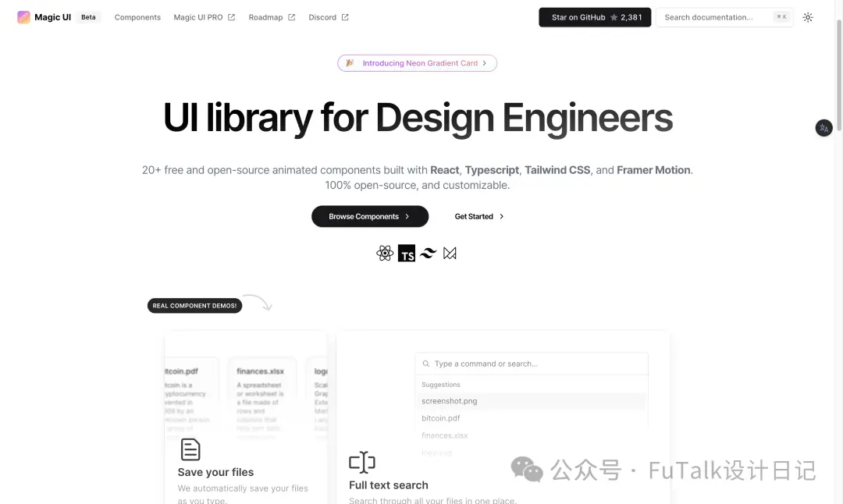Click the Beta badge beside Magic UI
The image size is (843, 504).
click(x=88, y=17)
